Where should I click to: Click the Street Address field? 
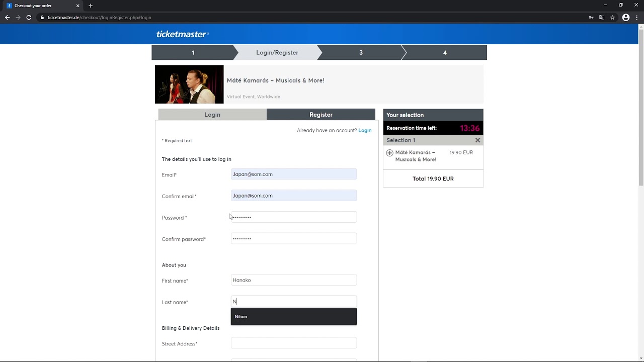[x=294, y=343]
